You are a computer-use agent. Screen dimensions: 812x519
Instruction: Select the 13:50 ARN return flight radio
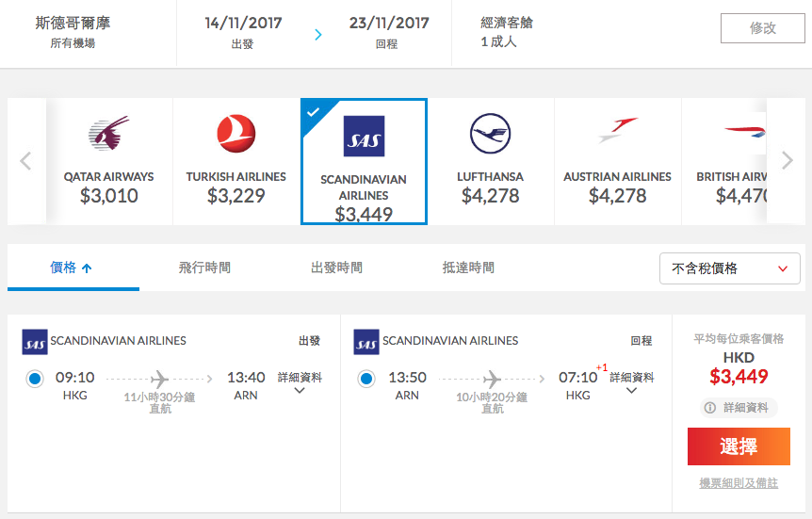(366, 379)
